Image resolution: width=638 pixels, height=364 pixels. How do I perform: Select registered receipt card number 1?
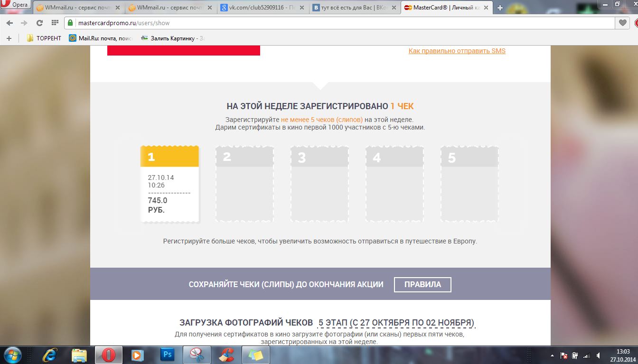(169, 184)
